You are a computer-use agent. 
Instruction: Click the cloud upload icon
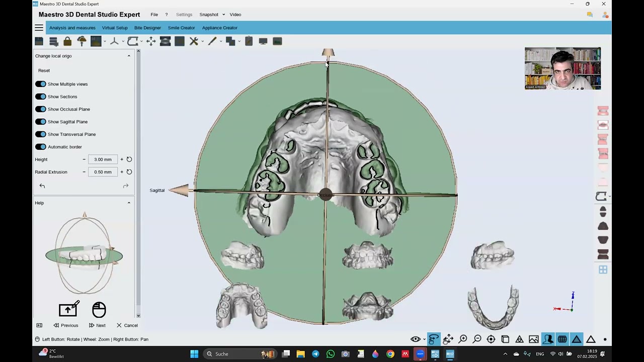point(82,41)
